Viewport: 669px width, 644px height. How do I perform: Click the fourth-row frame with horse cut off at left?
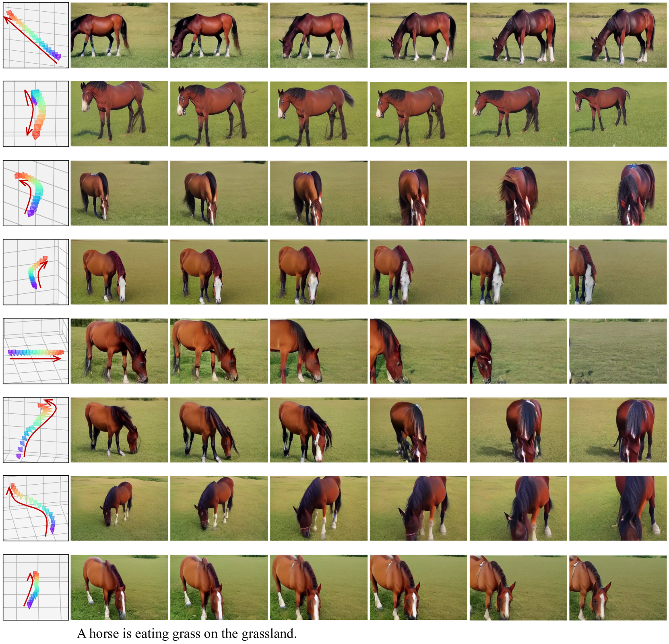618,272
